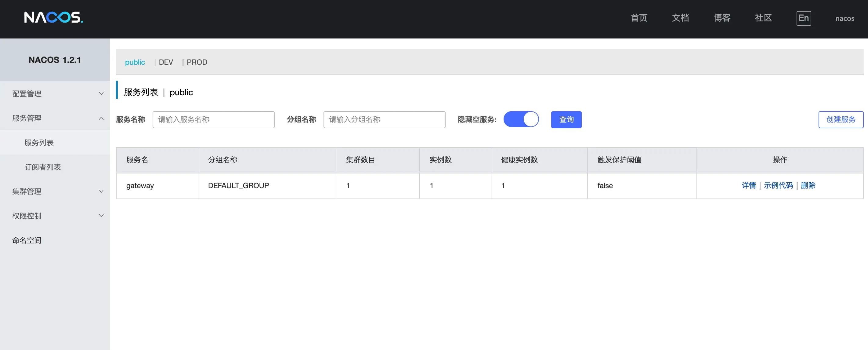Click the 服务名 column header
The height and width of the screenshot is (350, 868).
(157, 160)
